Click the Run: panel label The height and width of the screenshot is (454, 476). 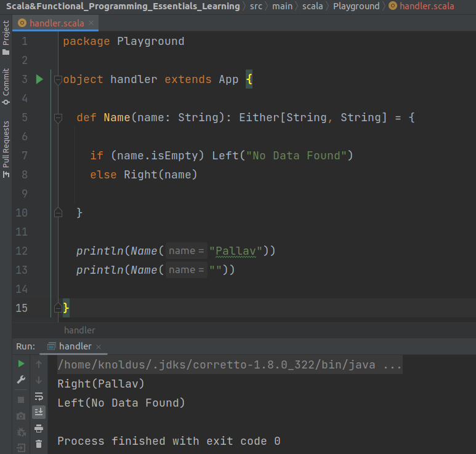tap(25, 346)
